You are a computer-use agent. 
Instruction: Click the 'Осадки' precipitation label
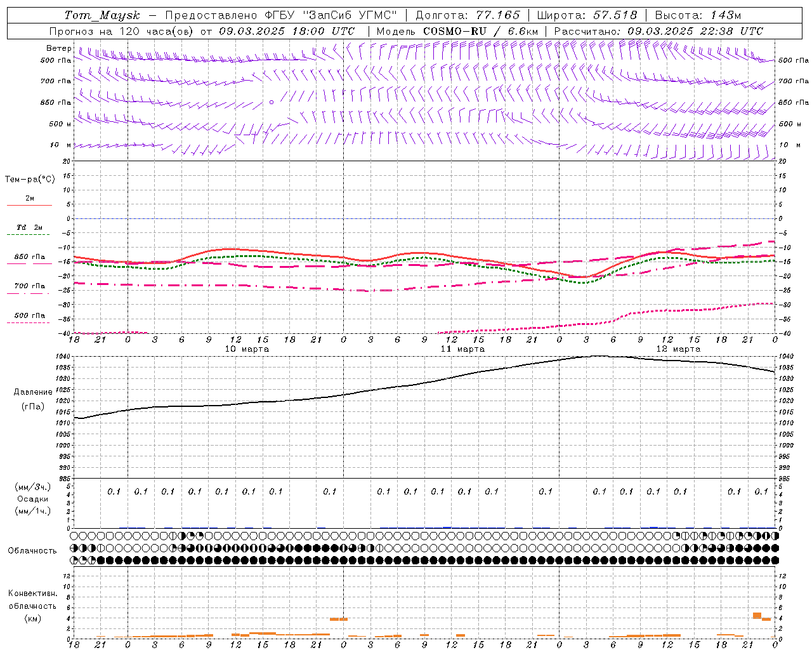coord(33,499)
